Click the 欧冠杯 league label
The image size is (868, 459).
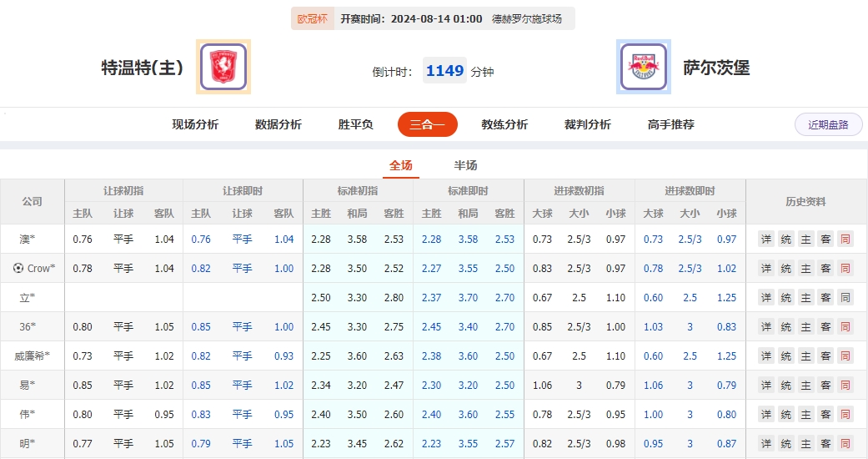pos(312,19)
